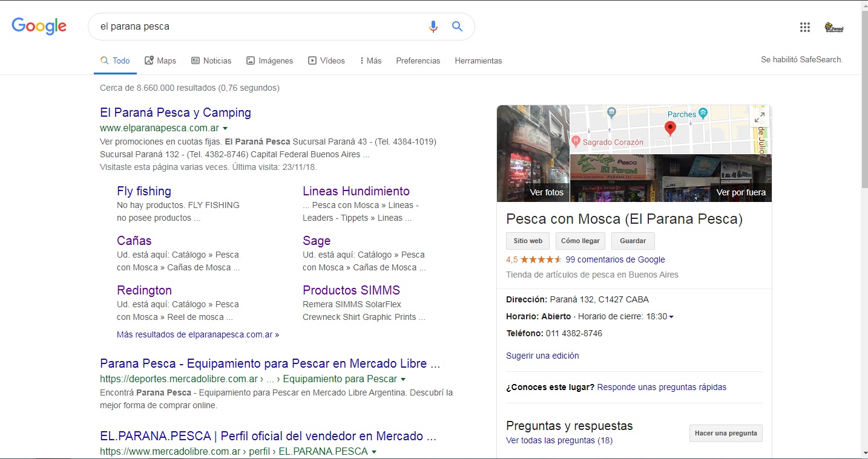This screenshot has width=868, height=459.
Task: Click Ver fotos store thumbnail
Action: (533, 154)
